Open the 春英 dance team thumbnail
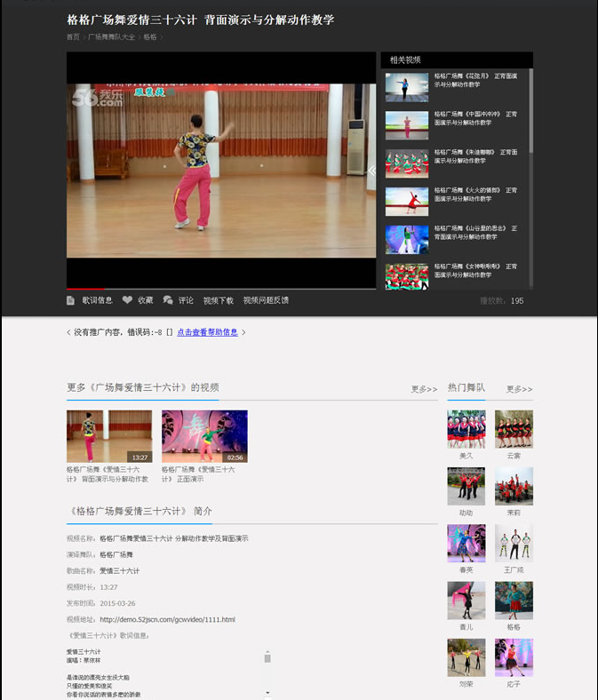598x700 pixels. click(466, 544)
